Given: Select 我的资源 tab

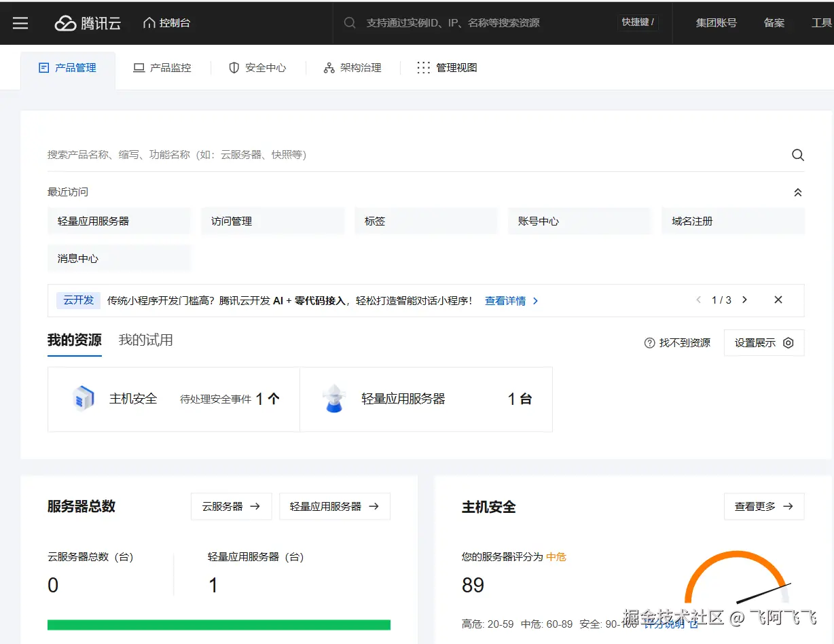Looking at the screenshot, I should point(75,340).
